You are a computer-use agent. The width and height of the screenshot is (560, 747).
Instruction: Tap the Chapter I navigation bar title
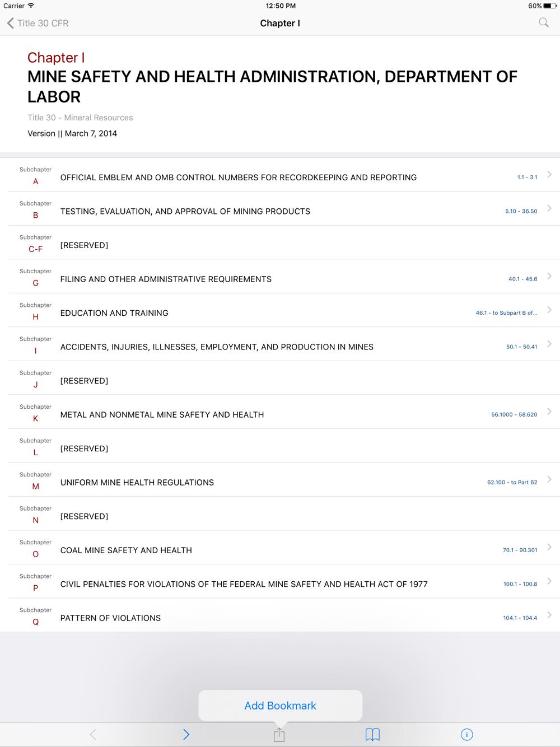(x=280, y=23)
